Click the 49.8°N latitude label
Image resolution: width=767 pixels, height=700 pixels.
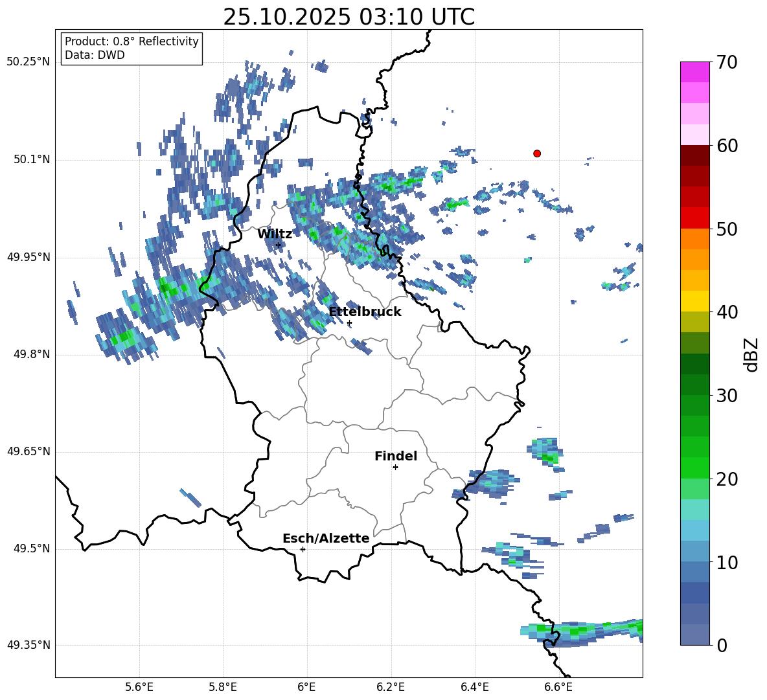tap(32, 354)
